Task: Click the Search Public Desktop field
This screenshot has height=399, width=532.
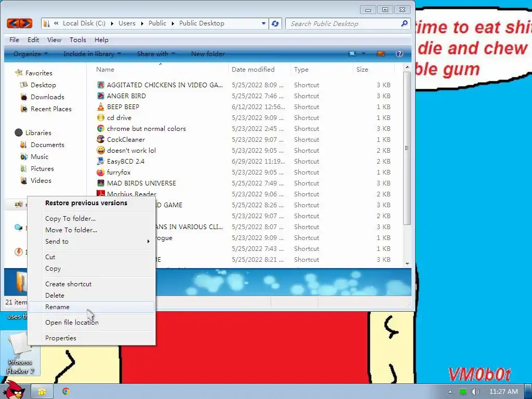Action: click(x=343, y=23)
